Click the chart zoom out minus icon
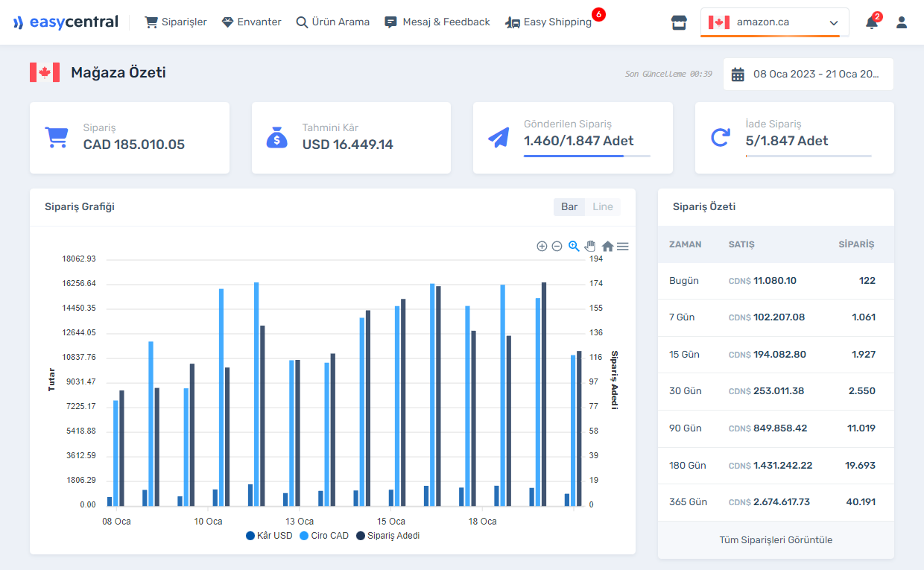This screenshot has width=924, height=570. pos(557,246)
